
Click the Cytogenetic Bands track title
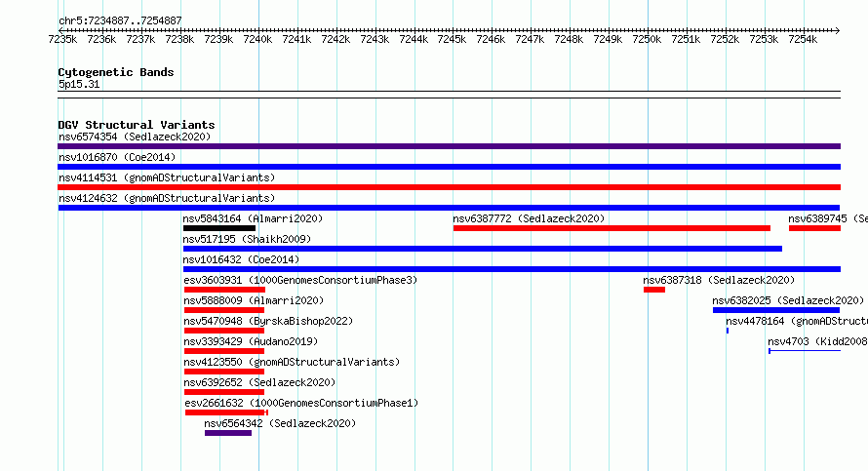pos(116,72)
